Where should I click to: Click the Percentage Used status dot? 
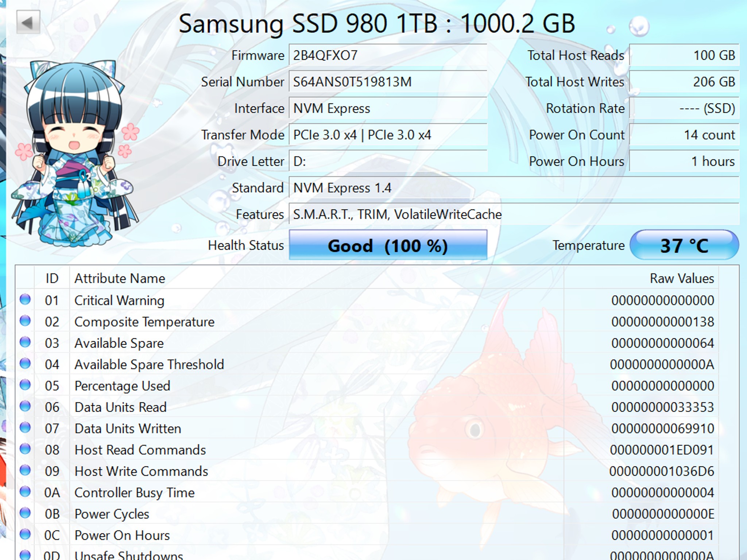tap(25, 385)
